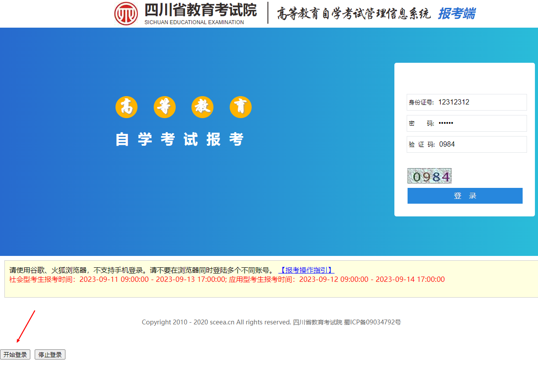
Task: Click the 身份证号 field label
Action: 421,102
